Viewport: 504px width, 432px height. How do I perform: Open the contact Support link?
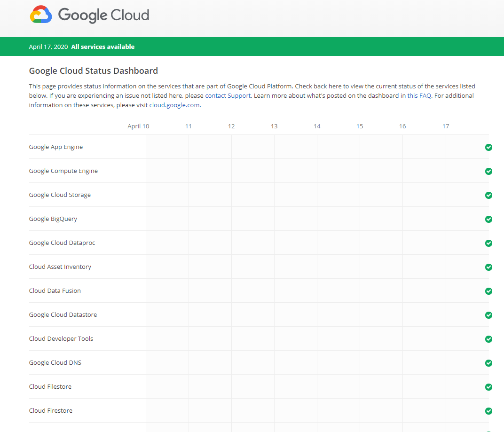228,95
